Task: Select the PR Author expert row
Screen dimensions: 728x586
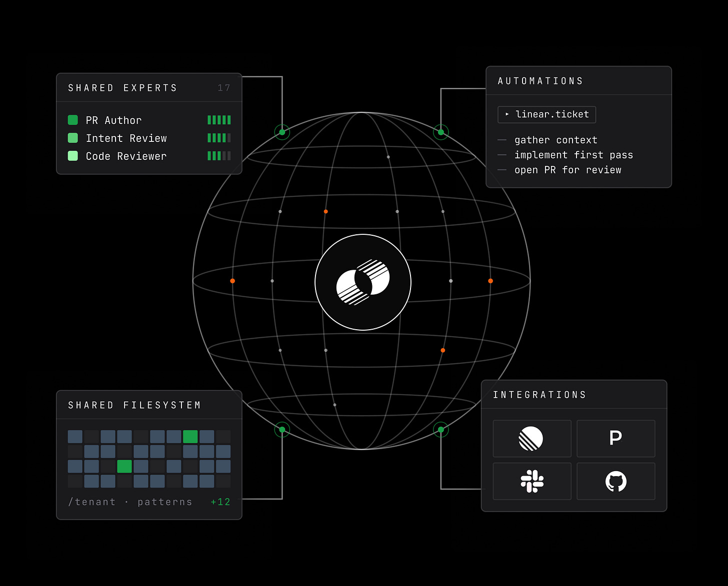Action: [149, 120]
